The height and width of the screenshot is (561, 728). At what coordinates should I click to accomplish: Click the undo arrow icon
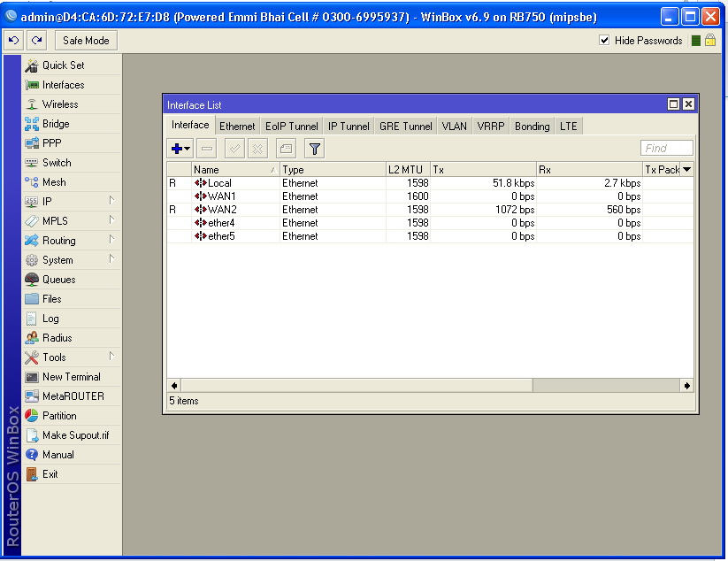(x=12, y=40)
